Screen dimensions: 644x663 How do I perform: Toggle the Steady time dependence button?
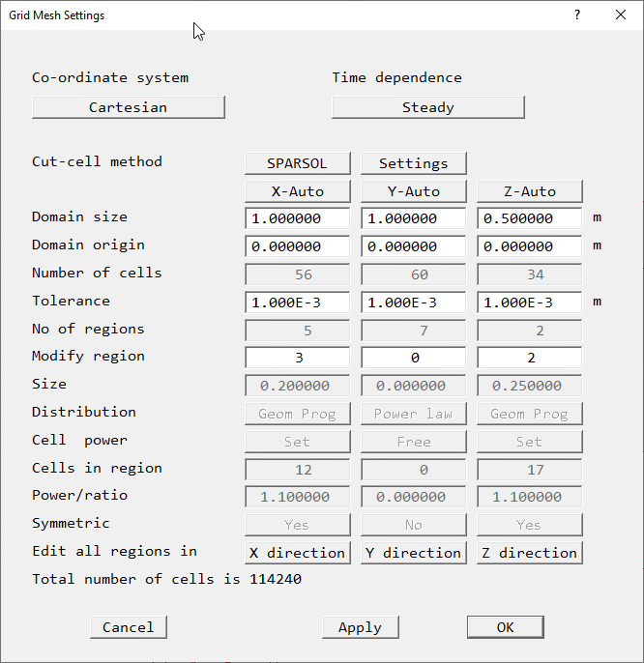[x=427, y=107]
